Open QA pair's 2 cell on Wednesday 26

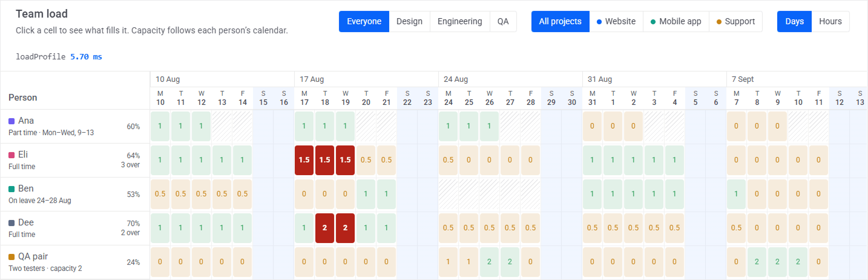[490, 262]
